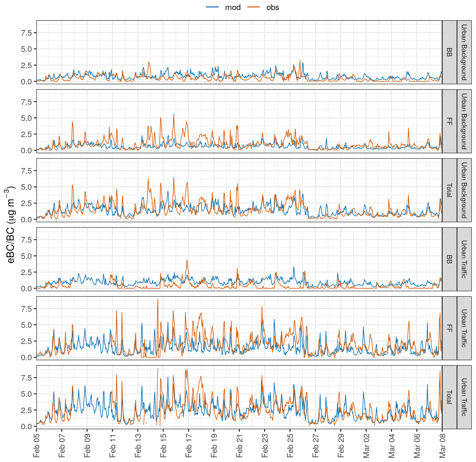Click the 'obs' legend label
Viewport: 476px width, 462px height.
click(272, 7)
